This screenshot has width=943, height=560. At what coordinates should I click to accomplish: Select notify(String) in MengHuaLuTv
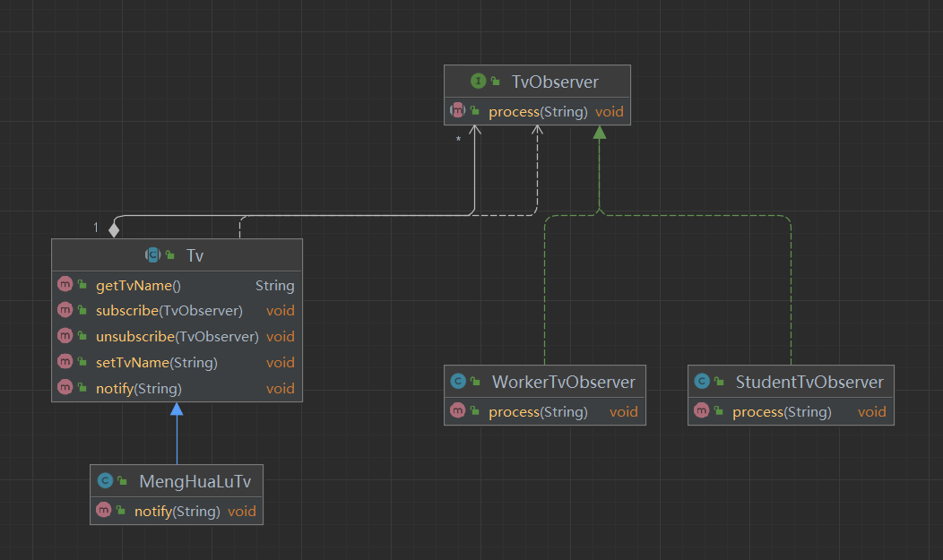(177, 512)
